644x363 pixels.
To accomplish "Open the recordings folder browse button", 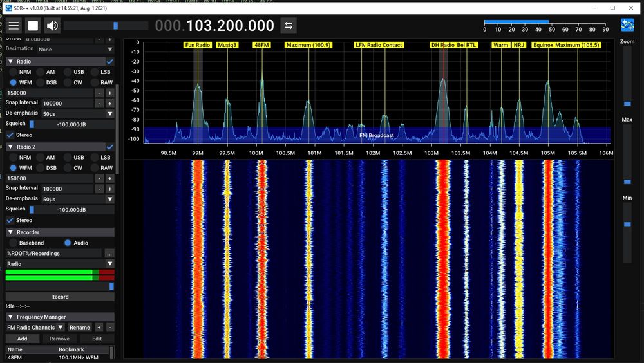I will point(109,254).
